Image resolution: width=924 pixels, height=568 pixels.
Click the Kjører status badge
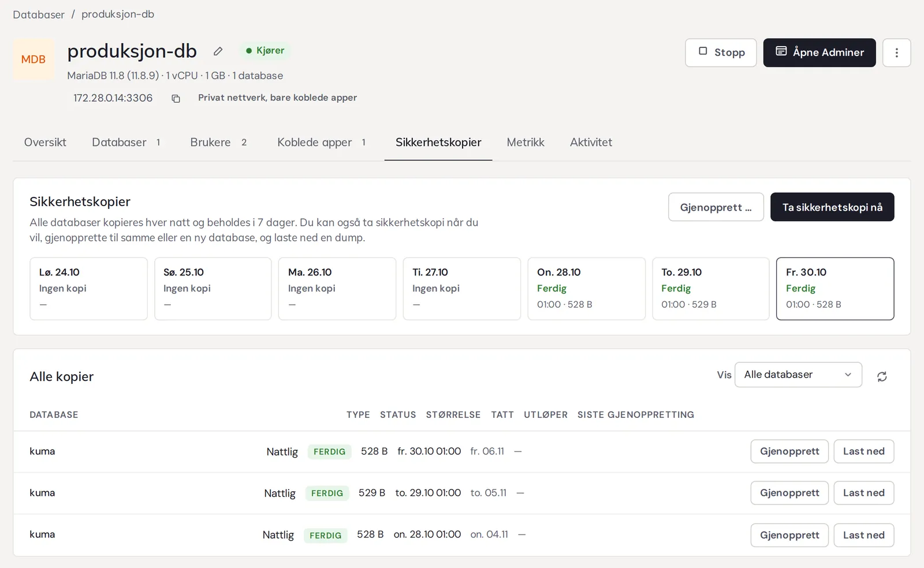tap(265, 51)
